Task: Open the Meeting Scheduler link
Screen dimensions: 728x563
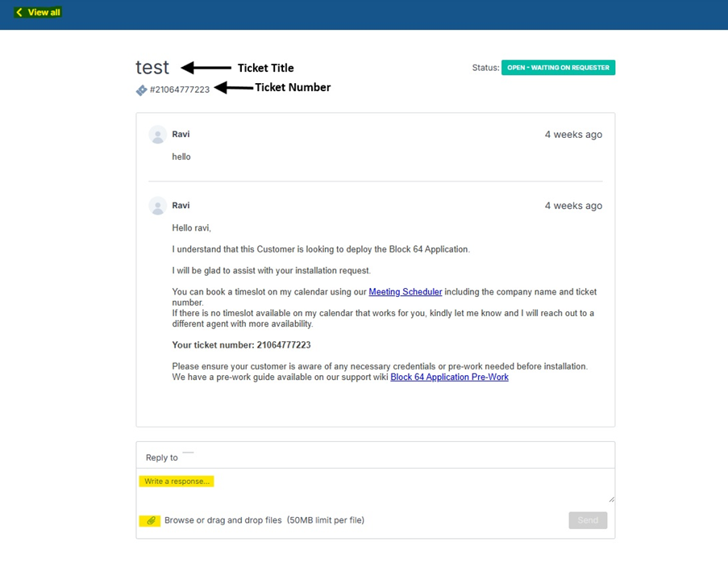Action: tap(406, 292)
